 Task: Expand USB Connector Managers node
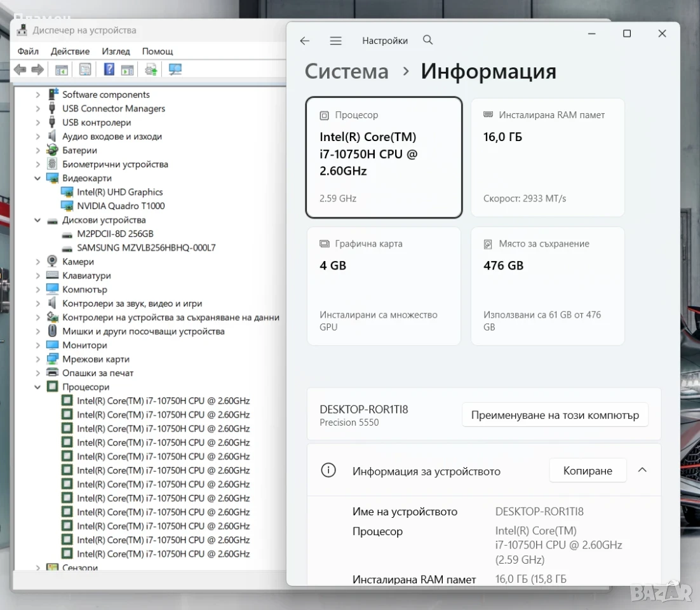pyautogui.click(x=38, y=109)
